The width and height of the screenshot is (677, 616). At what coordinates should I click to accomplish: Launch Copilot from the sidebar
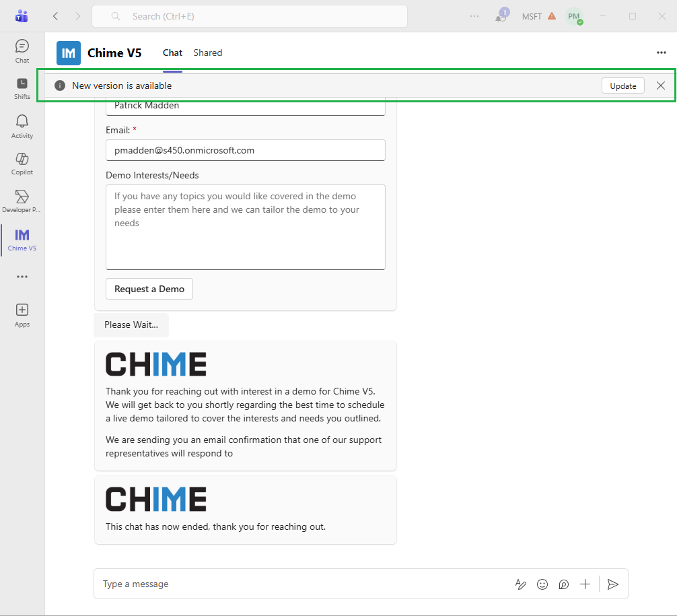(22, 164)
